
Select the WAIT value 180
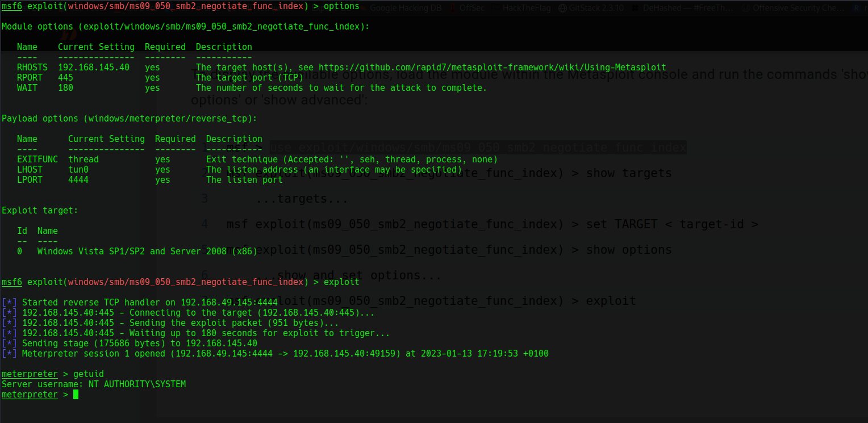65,88
